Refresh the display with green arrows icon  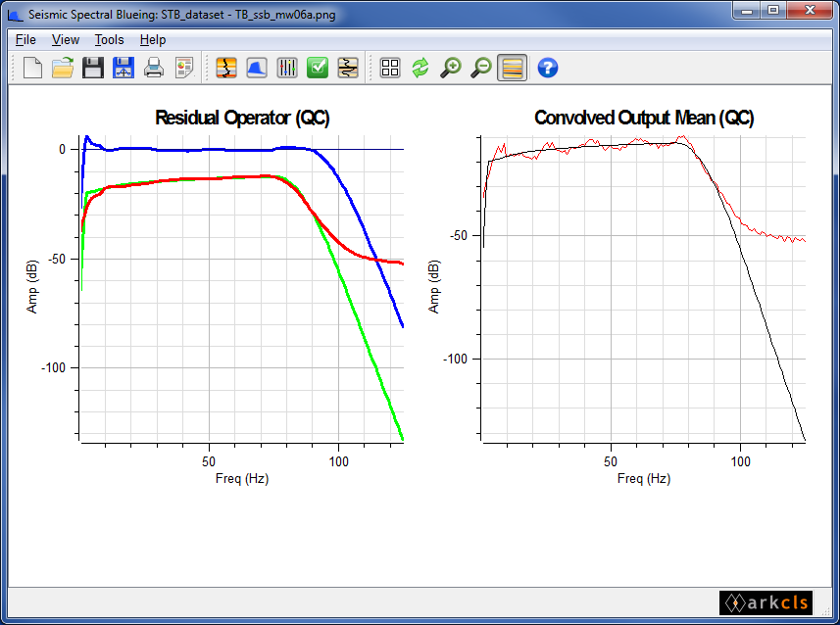pyautogui.click(x=420, y=68)
